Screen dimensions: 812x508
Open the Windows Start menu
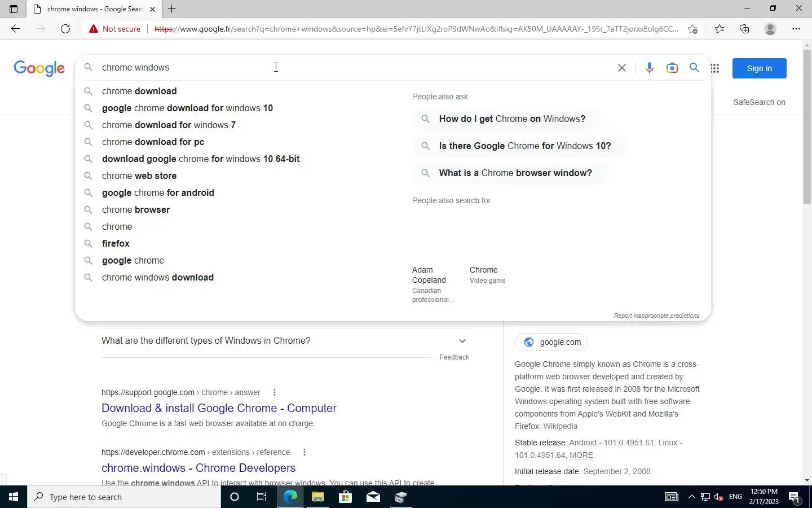pos(14,497)
